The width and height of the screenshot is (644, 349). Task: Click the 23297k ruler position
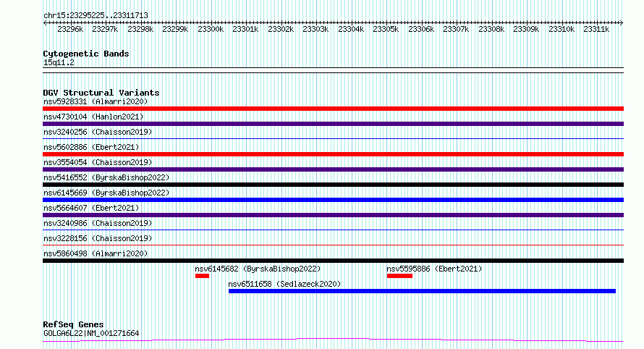[105, 29]
